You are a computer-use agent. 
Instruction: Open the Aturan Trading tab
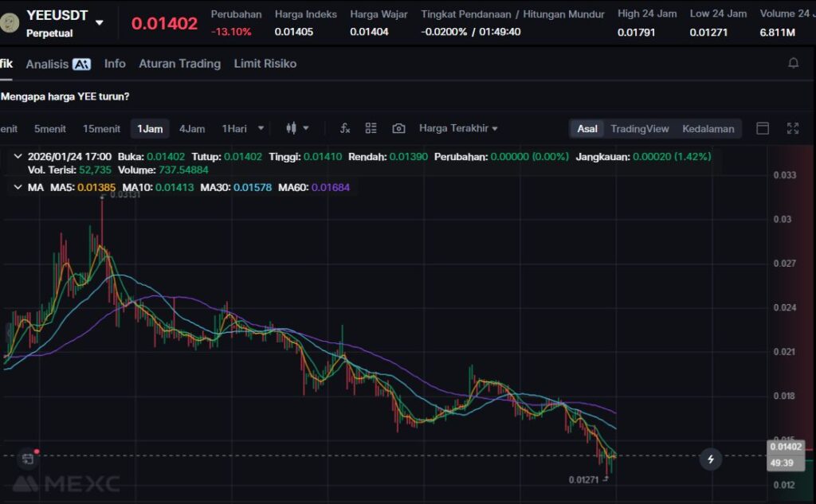coord(179,64)
